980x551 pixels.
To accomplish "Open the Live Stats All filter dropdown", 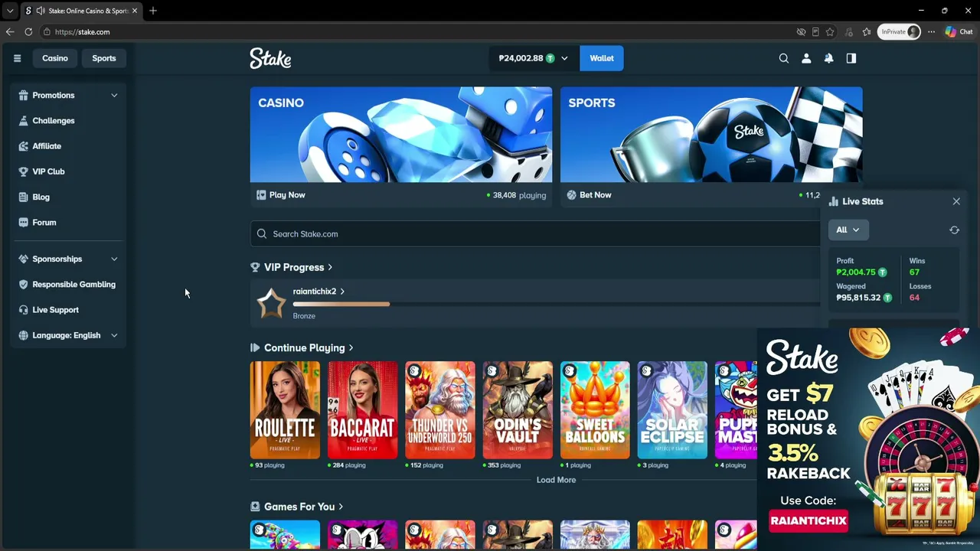I will click(x=848, y=230).
